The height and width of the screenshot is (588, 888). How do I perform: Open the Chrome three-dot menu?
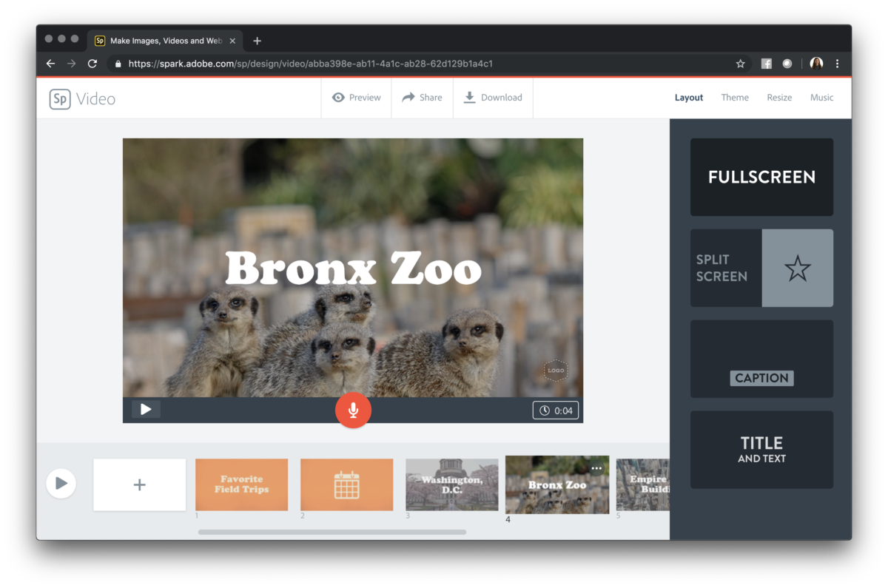click(838, 64)
